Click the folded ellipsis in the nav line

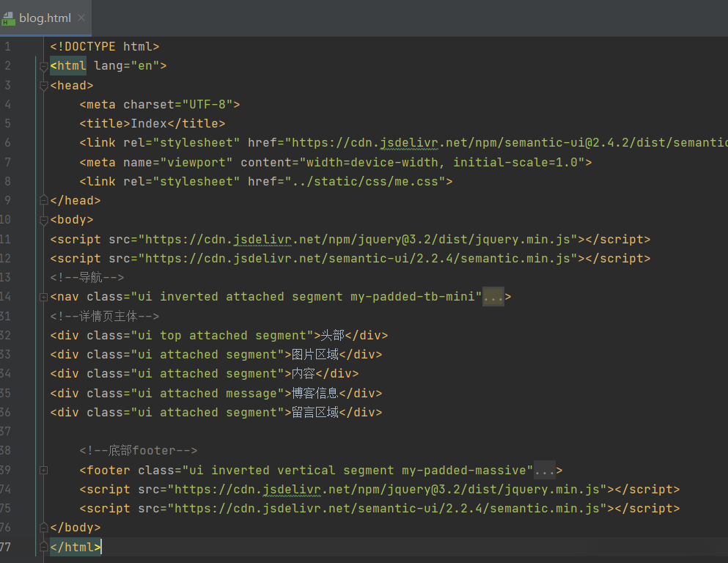[493, 297]
